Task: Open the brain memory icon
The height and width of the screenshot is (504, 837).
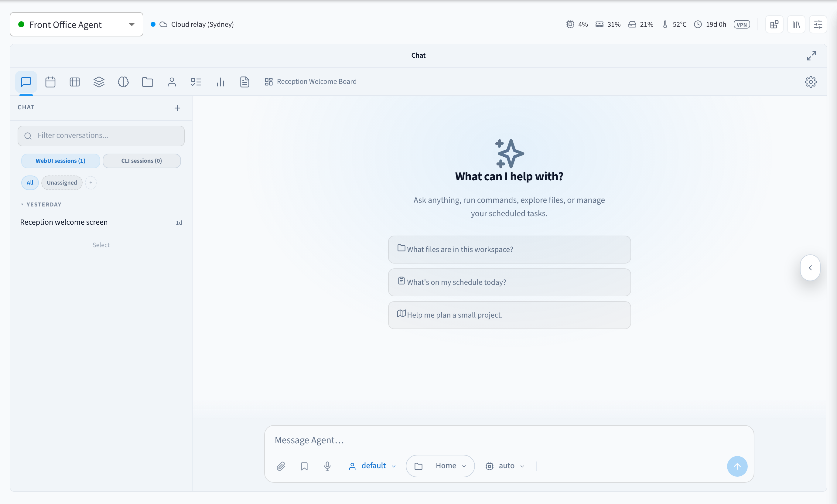Action: tap(123, 82)
